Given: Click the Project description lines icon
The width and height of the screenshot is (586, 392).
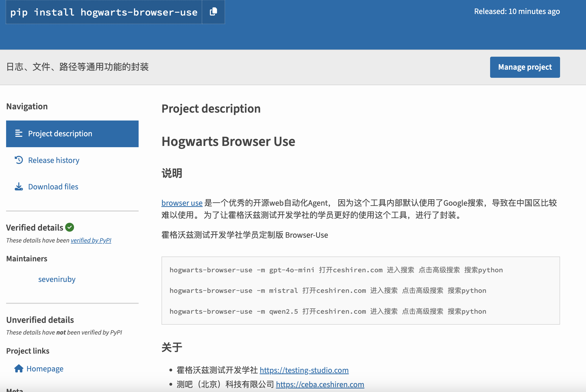Looking at the screenshot, I should 19,133.
